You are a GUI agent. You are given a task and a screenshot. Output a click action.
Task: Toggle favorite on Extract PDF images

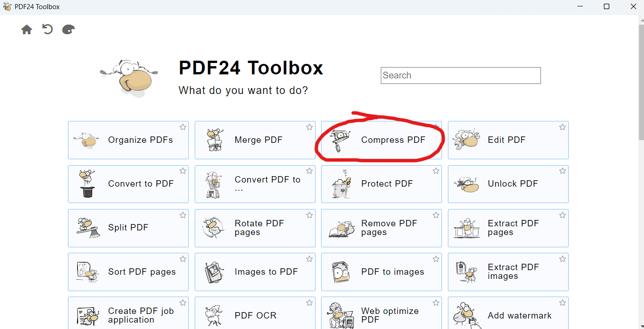tap(562, 259)
